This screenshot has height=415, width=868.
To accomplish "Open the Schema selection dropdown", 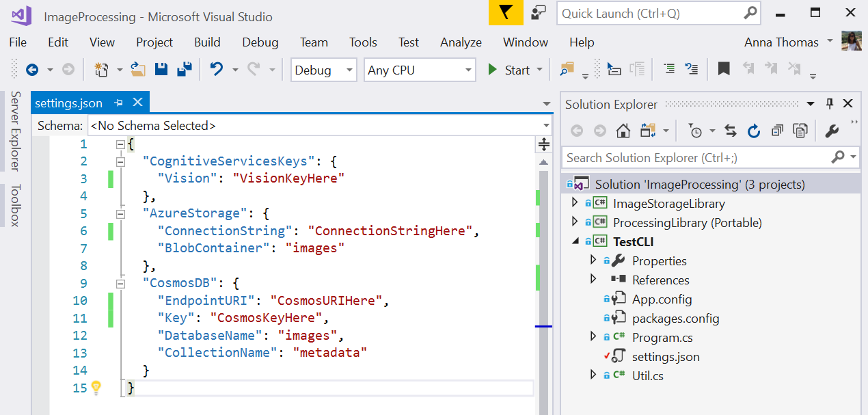I will [546, 126].
